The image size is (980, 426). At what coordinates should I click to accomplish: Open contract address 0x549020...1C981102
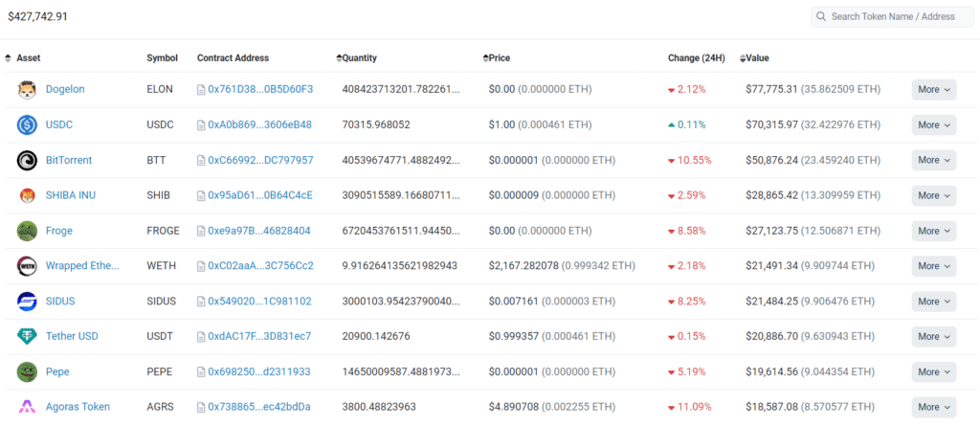click(260, 301)
